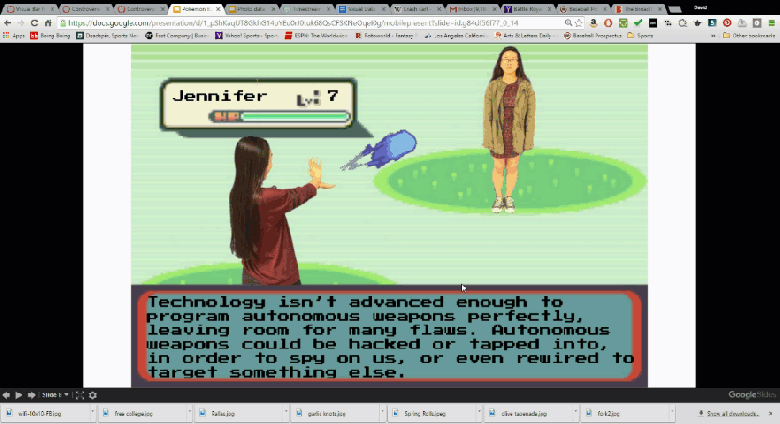Viewport: 780px width, 424px height.
Task: Close the downloads bar
Action: [771, 413]
